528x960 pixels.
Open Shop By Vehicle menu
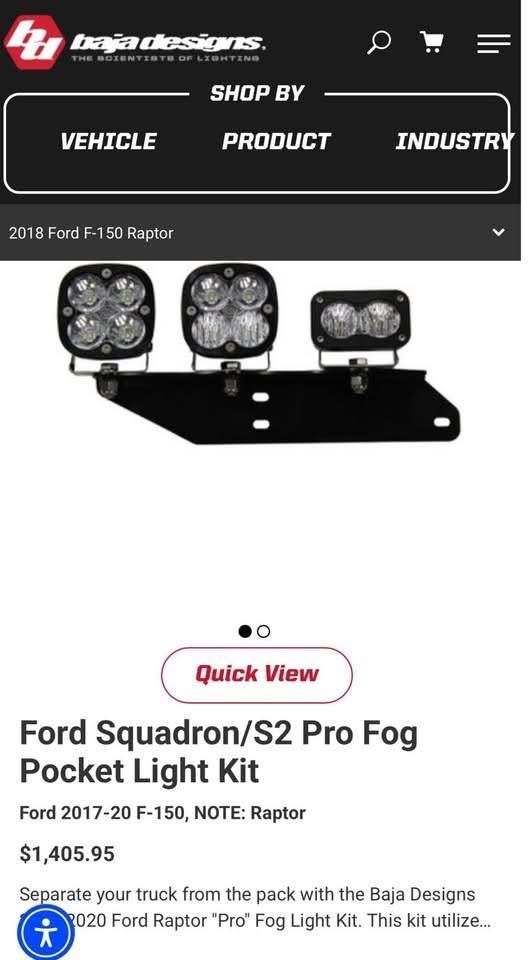tap(108, 141)
